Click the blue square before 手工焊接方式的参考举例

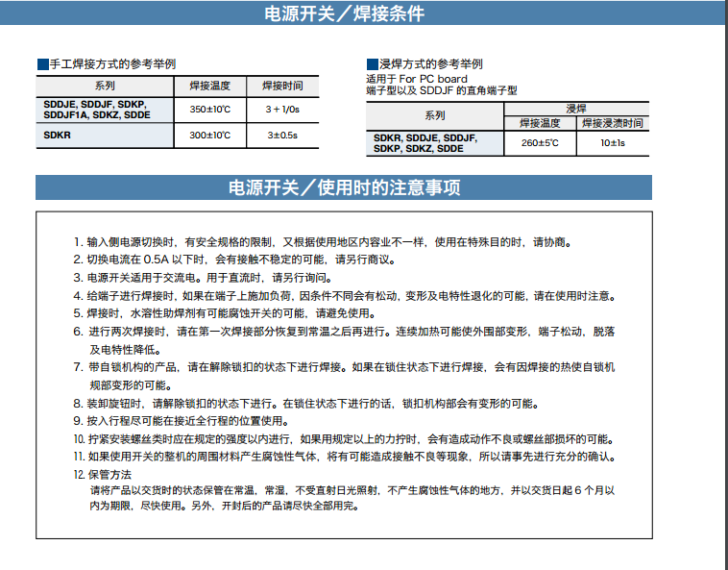(x=42, y=63)
